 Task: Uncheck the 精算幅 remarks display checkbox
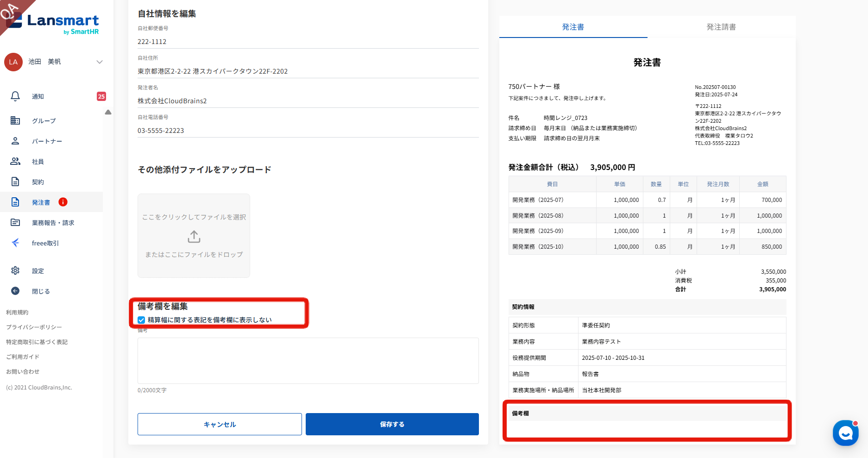(142, 320)
